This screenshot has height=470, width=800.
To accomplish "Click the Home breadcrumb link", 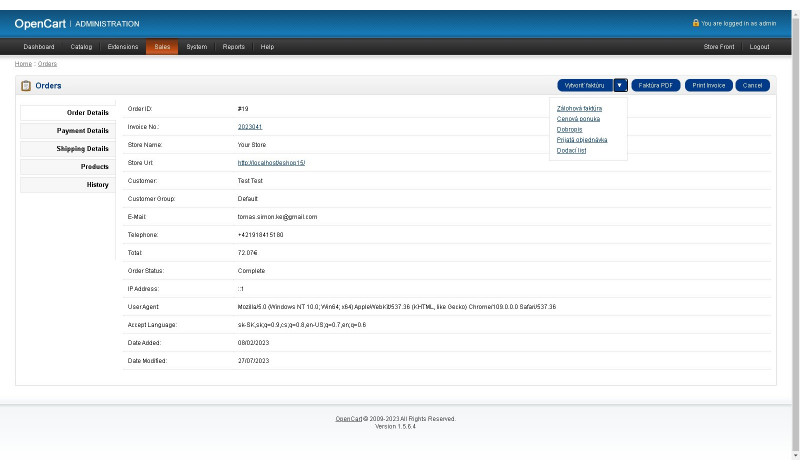I will [x=23, y=64].
